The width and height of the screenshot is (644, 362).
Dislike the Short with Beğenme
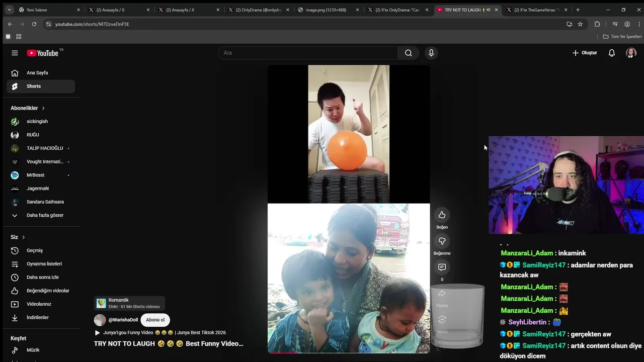pyautogui.click(x=442, y=241)
